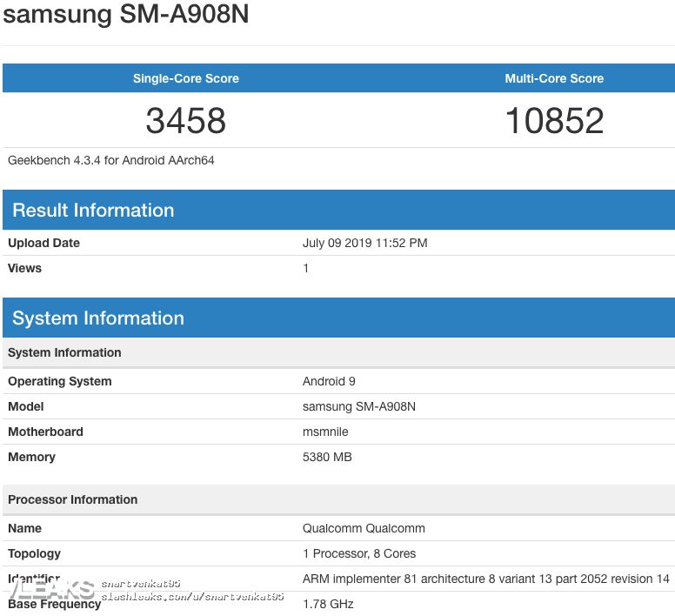Select the '1.78 GHz' frequency value

[x=328, y=604]
